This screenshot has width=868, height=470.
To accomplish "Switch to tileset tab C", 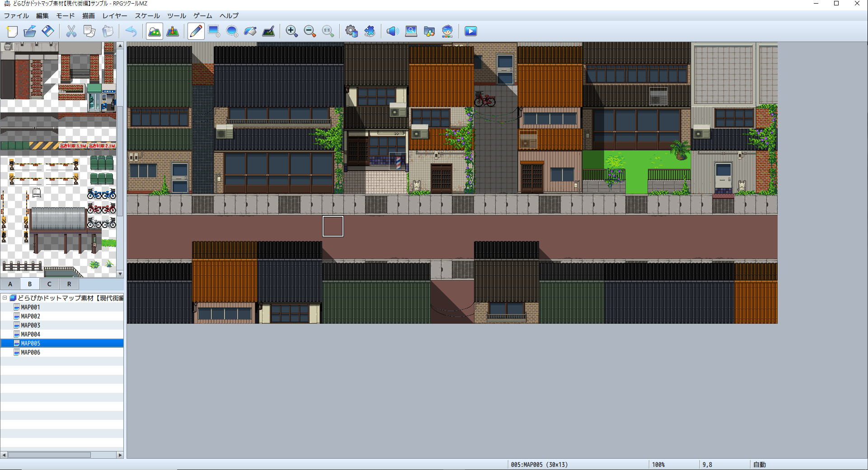I will tap(49, 284).
